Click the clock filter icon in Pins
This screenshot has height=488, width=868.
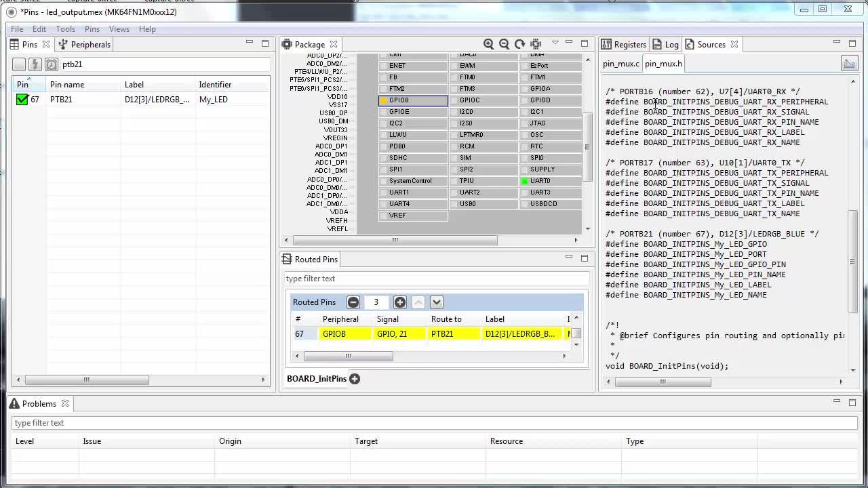[x=51, y=64]
